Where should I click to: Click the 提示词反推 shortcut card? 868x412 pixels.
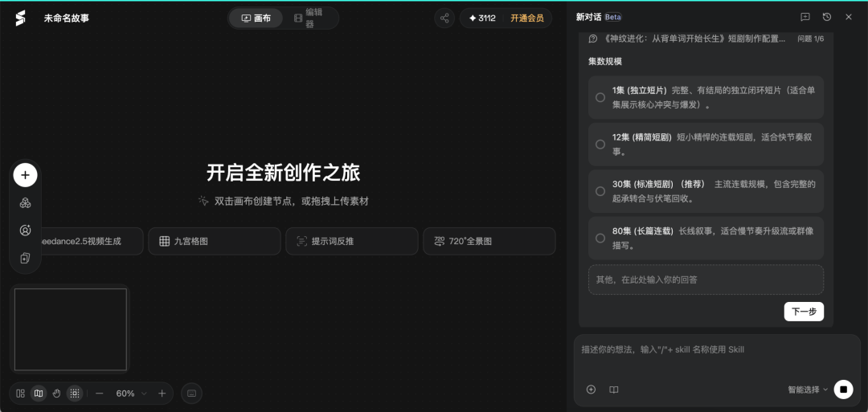pos(351,241)
